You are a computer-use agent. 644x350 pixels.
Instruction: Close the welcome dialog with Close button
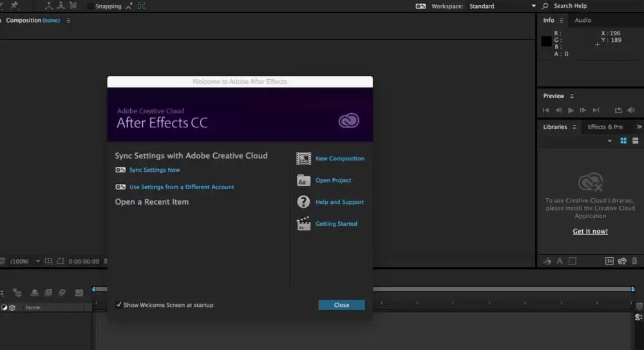pyautogui.click(x=341, y=305)
